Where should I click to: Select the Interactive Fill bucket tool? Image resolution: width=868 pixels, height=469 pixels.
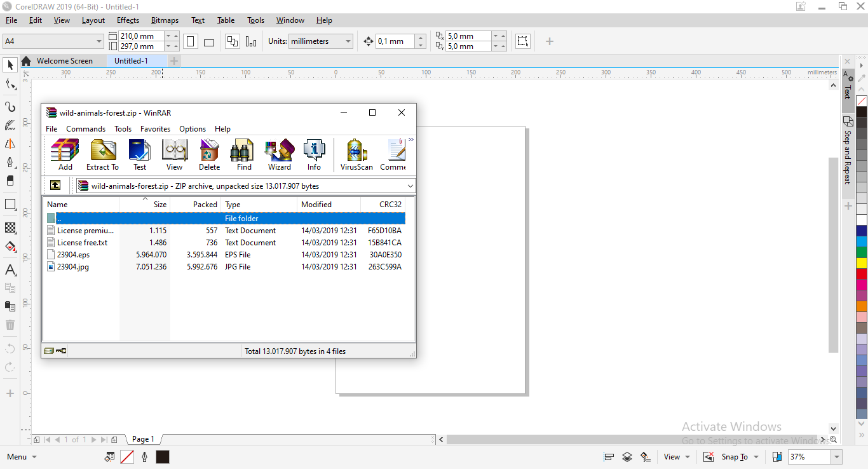[x=10, y=247]
